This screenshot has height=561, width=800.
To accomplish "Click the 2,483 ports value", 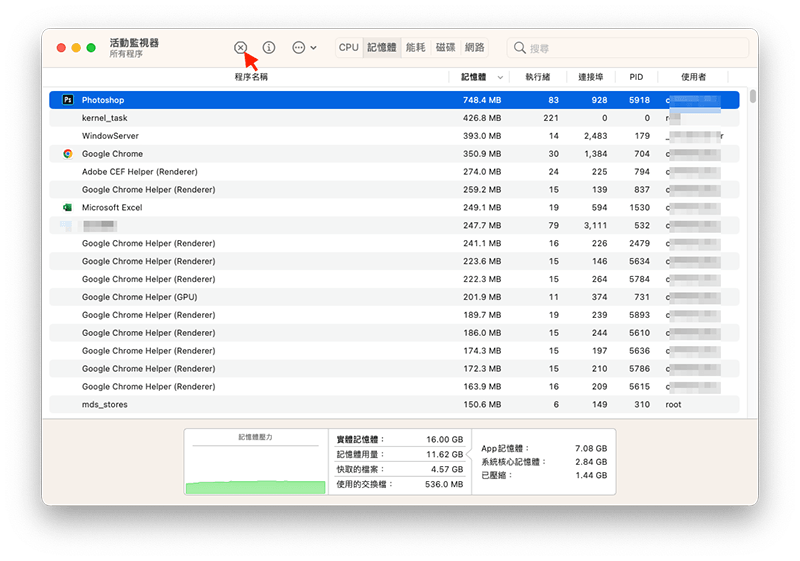I will pos(595,136).
